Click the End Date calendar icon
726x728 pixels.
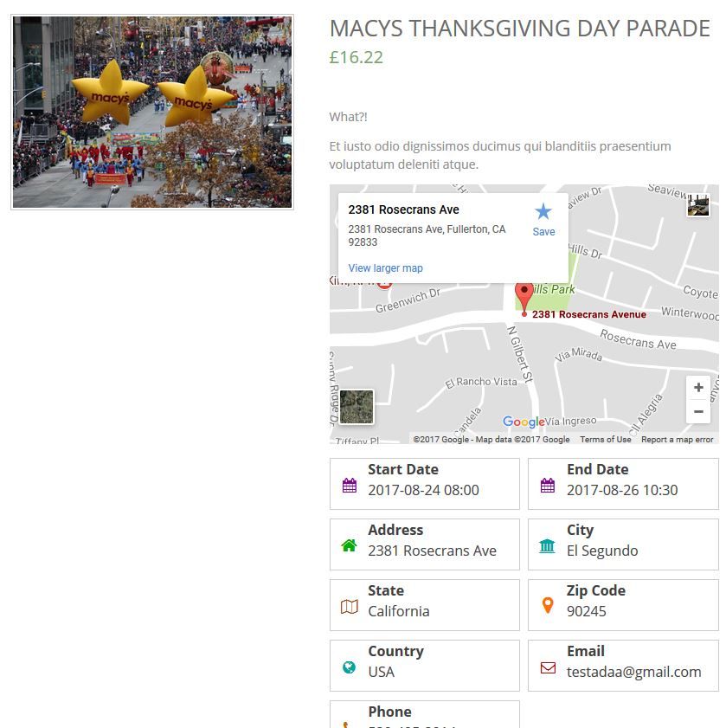coord(548,486)
